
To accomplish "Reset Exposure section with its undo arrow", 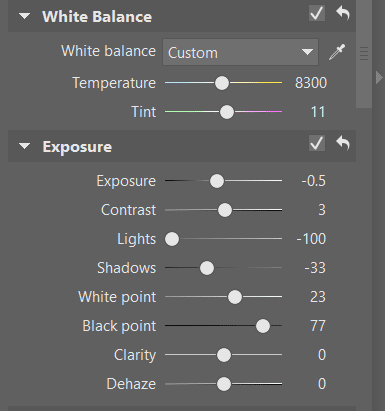I will 343,143.
